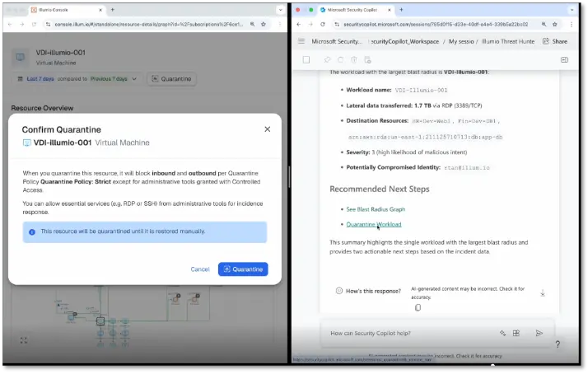This screenshot has width=588, height=374.
Task: Open the prompts sparkle icon in prompt bar
Action: pyautogui.click(x=502, y=333)
